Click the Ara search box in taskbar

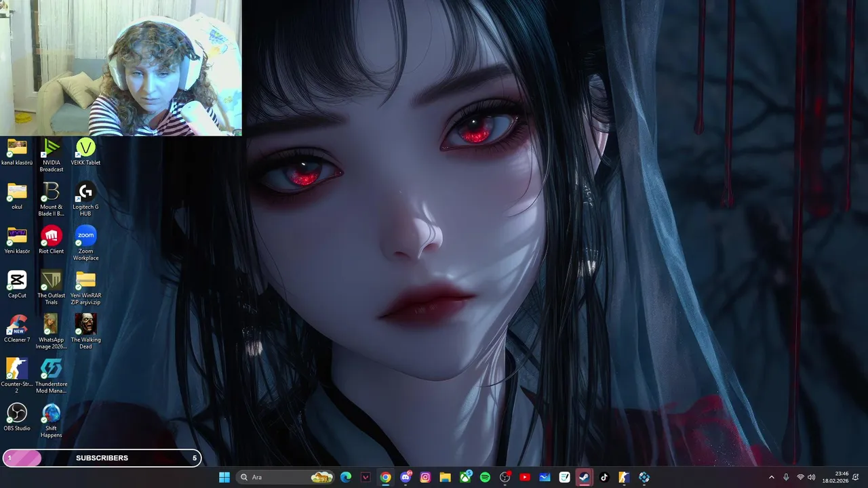tap(286, 477)
